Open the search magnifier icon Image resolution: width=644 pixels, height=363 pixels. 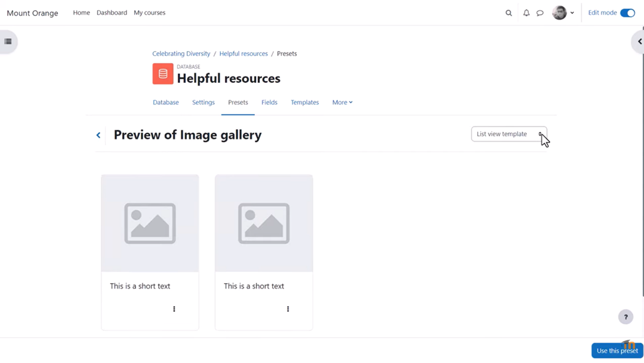point(508,13)
